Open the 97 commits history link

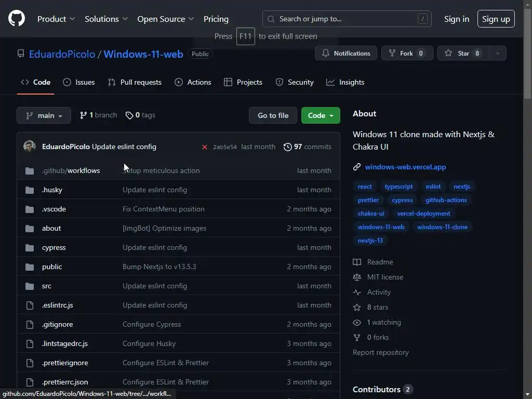(x=308, y=147)
